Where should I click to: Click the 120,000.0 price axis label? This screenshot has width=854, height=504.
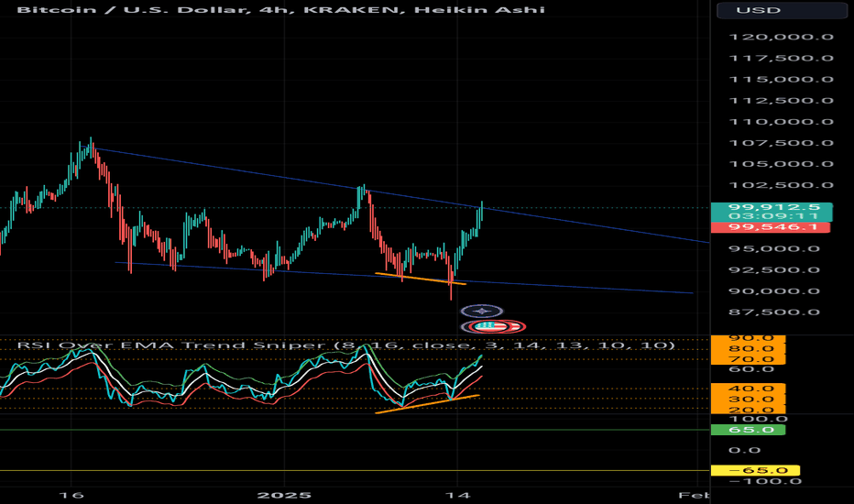coord(781,37)
